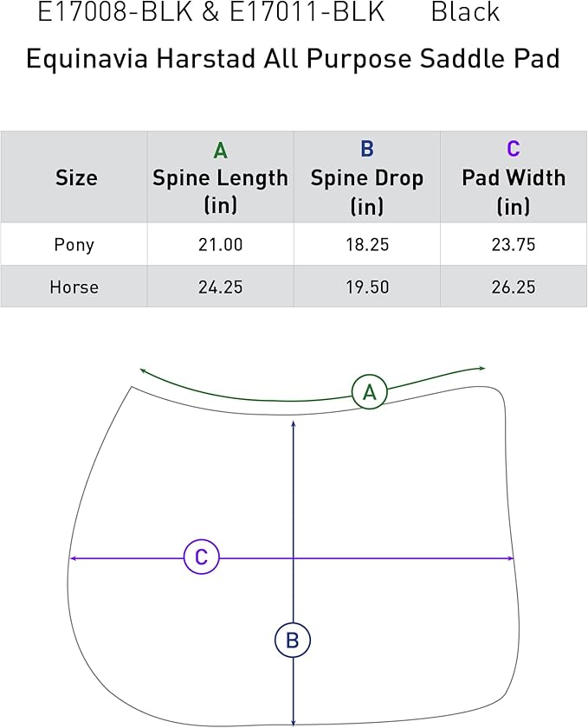Click the Equinavia Harstad All Purpose Saddle Pad title
The width and height of the screenshot is (588, 728).
293,59
